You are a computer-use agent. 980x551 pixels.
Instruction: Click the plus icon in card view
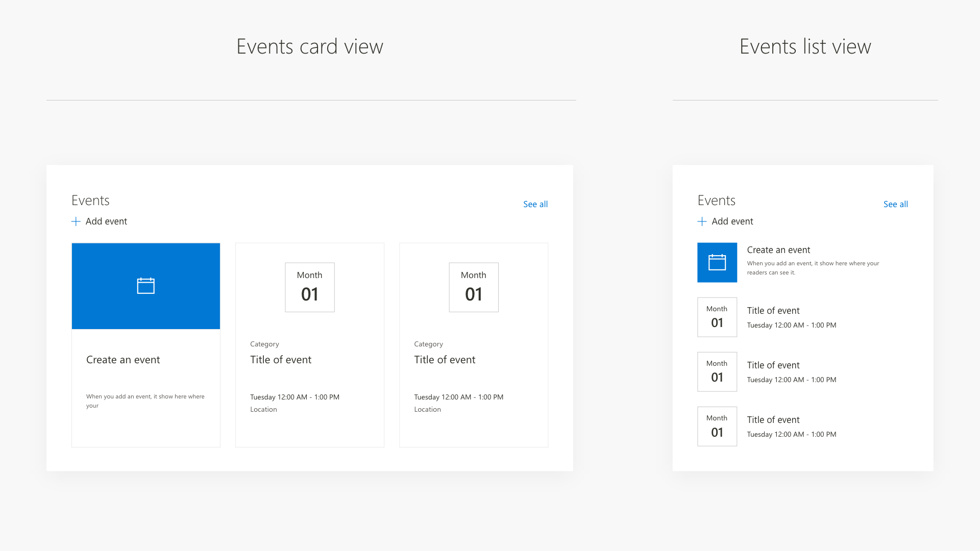76,221
